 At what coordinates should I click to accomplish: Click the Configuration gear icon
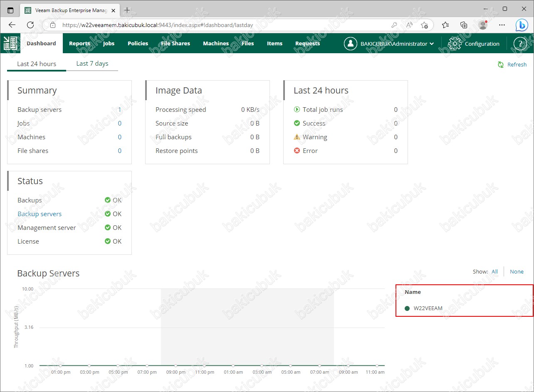coord(455,44)
